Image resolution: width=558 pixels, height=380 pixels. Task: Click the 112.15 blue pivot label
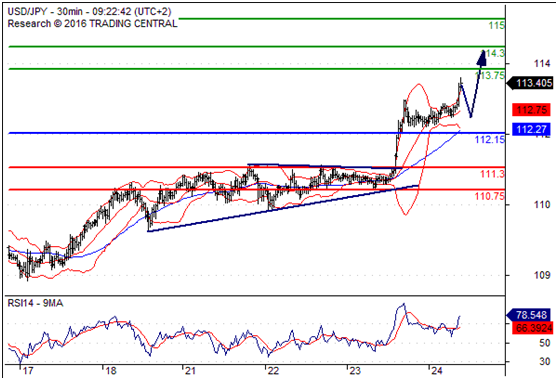(490, 139)
